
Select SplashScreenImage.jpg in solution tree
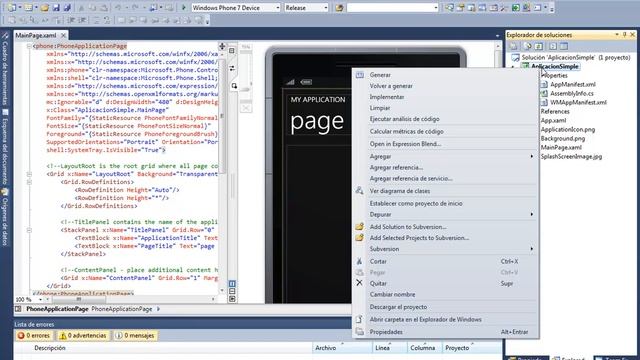pos(571,157)
